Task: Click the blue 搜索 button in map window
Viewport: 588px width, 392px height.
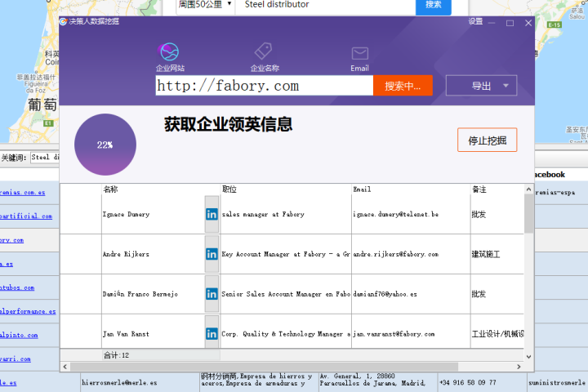Action: coord(433,5)
